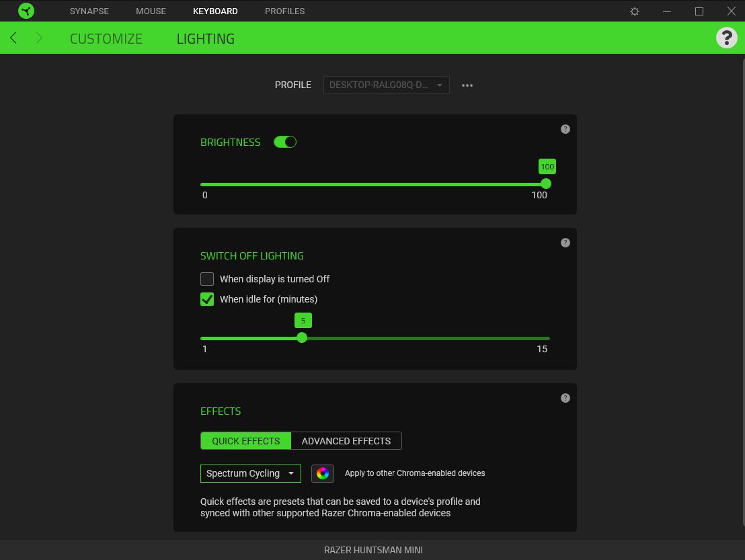Show help for Brightness section
This screenshot has width=745, height=560.
(x=565, y=129)
